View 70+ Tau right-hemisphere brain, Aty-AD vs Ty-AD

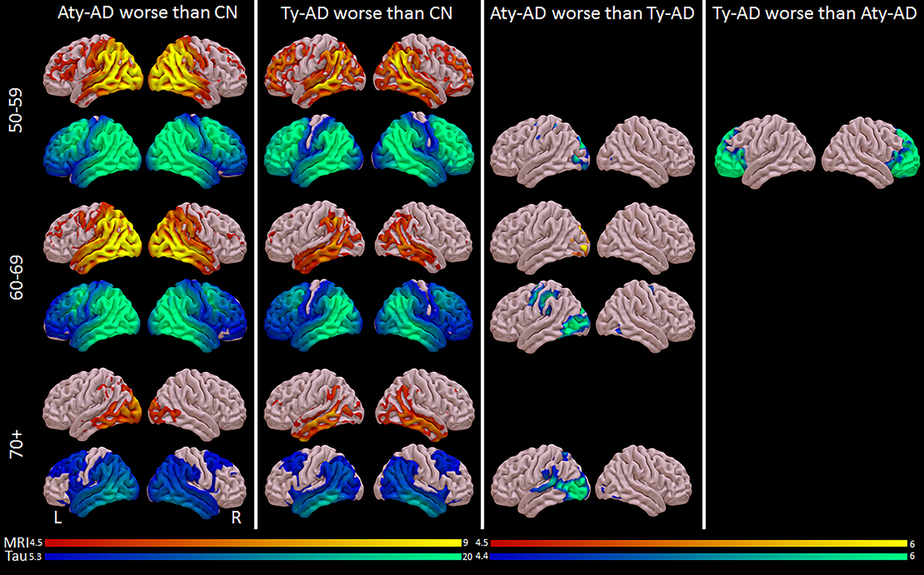tap(643, 480)
